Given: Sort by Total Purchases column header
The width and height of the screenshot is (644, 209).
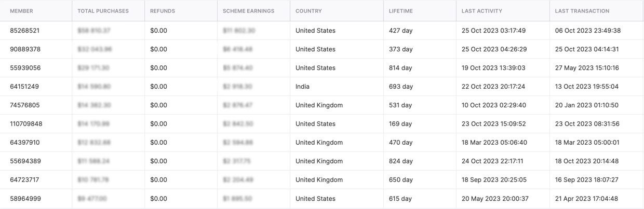Looking at the screenshot, I should [x=103, y=11].
